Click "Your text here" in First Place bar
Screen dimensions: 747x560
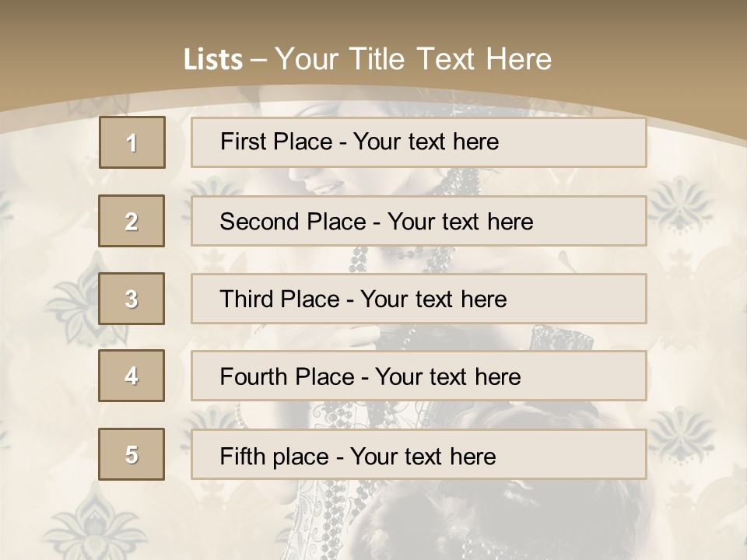(426, 142)
